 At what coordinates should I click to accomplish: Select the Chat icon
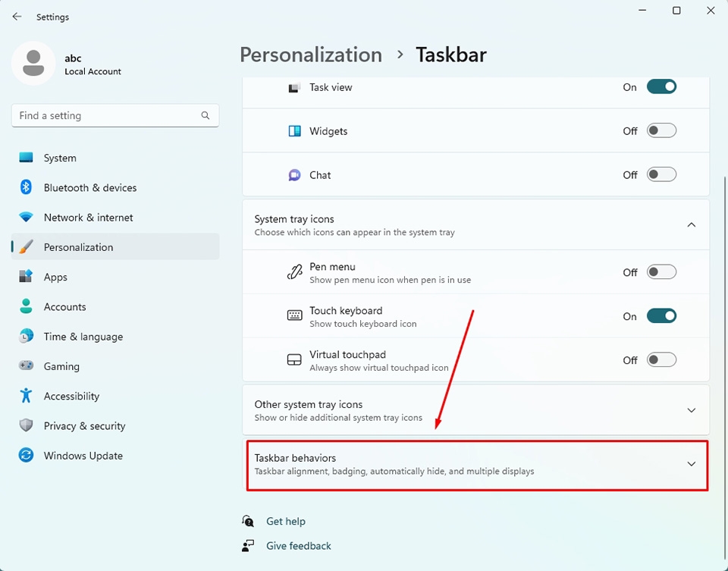(x=294, y=174)
